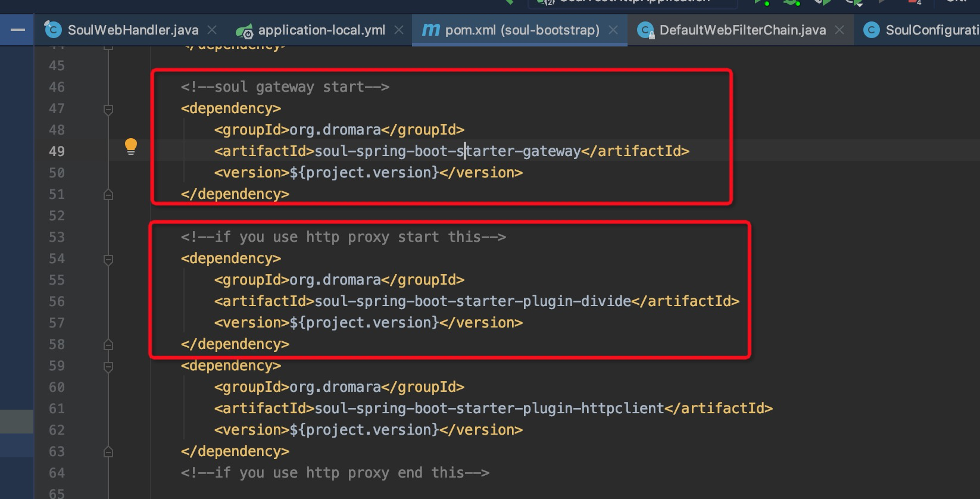Collapse the dependency block at line 47
The image size is (980, 499).
coord(108,109)
